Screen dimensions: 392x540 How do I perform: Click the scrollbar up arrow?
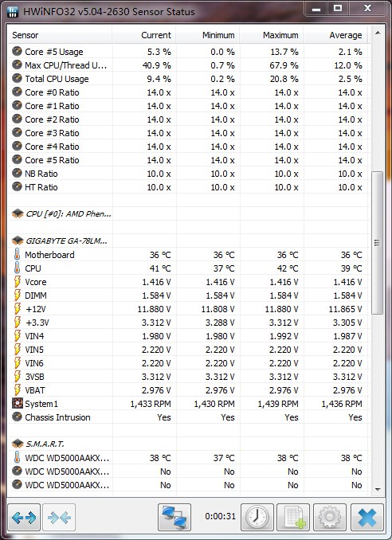[x=378, y=33]
